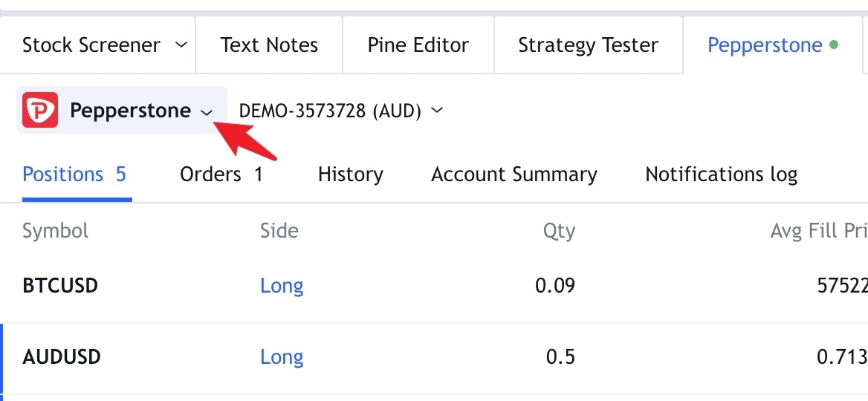868x401 pixels.
Task: Click the green connection status dot
Action: (x=835, y=45)
